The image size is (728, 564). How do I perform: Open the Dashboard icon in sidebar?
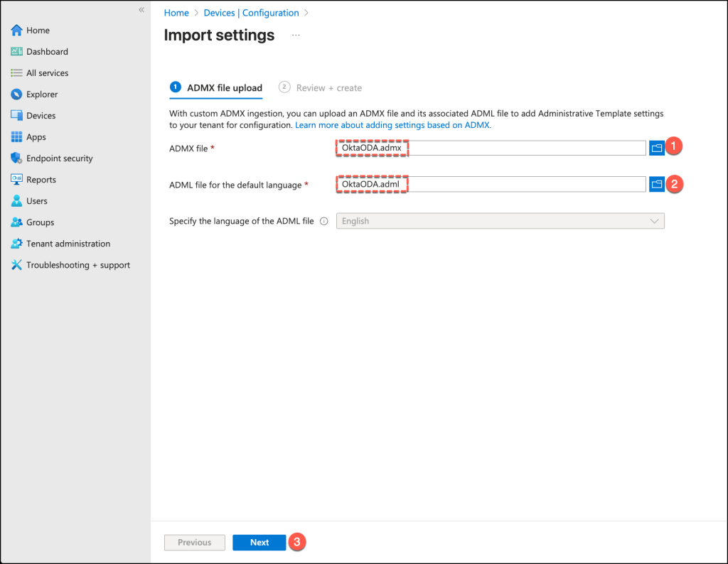pyautogui.click(x=17, y=52)
